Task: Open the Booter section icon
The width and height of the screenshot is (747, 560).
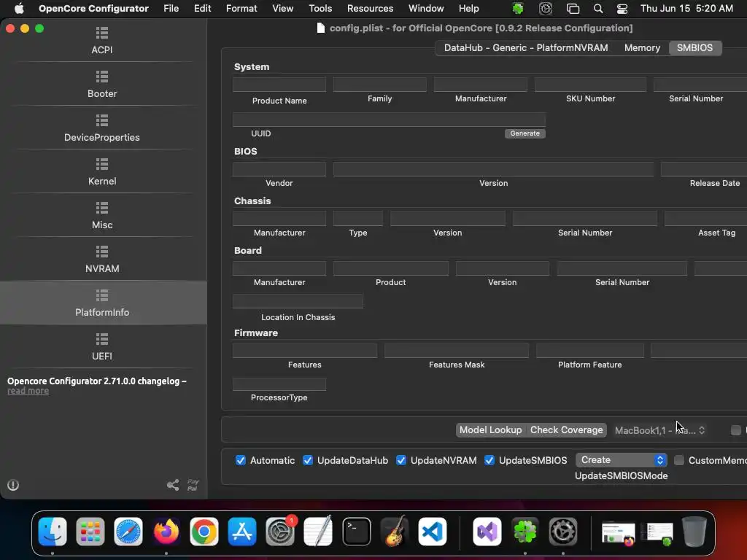Action: pyautogui.click(x=102, y=77)
